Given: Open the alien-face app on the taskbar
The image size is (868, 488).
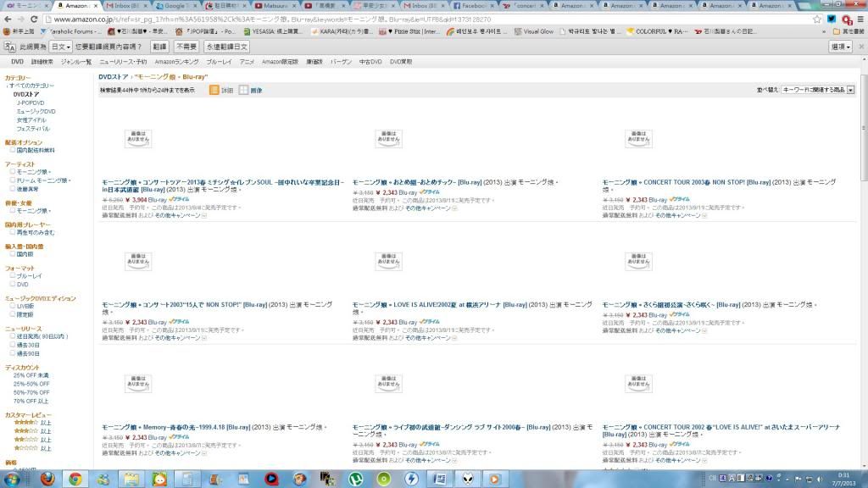Looking at the screenshot, I should [468, 480].
